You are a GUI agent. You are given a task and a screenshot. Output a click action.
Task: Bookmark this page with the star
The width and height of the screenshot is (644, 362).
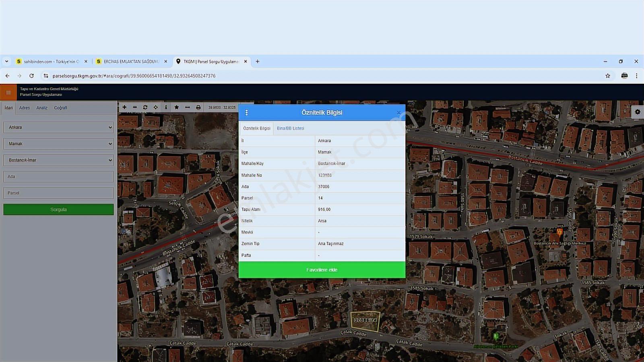(x=608, y=76)
